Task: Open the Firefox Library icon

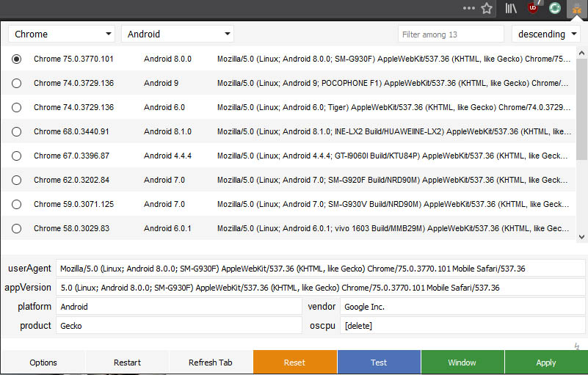Action: (x=511, y=8)
